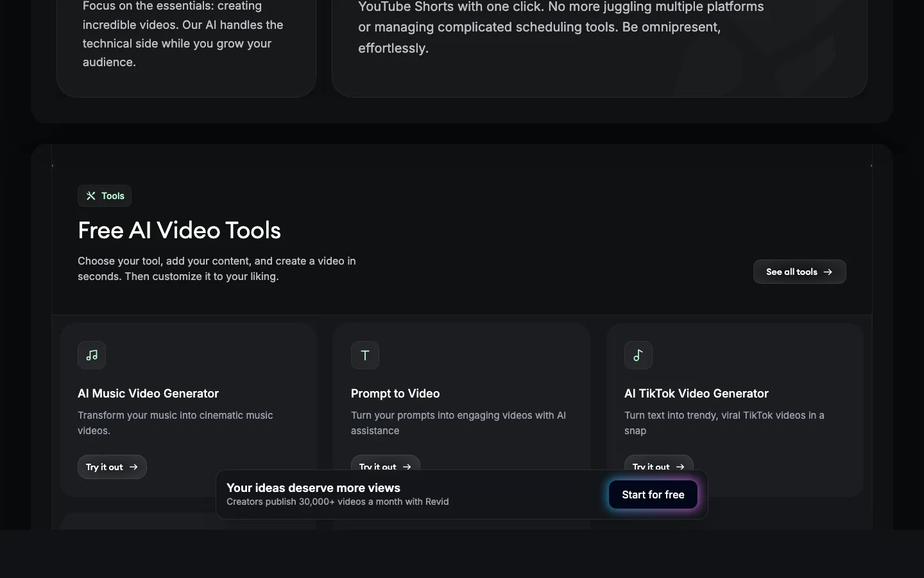
Task: Click the AI Music Video Generator music-note icon
Action: click(x=92, y=355)
